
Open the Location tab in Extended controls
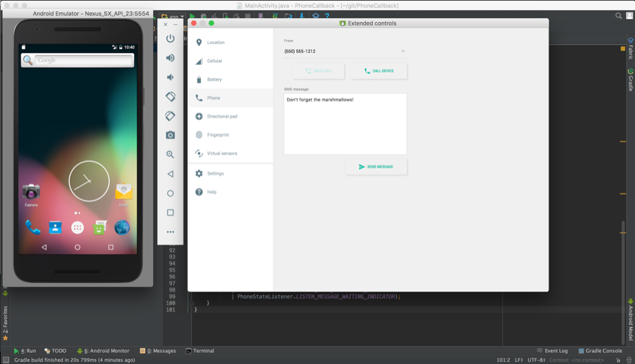point(231,43)
